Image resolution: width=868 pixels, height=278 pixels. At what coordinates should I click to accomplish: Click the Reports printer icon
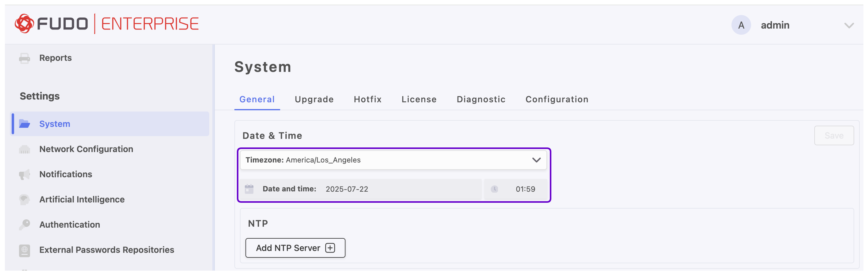pos(24,58)
